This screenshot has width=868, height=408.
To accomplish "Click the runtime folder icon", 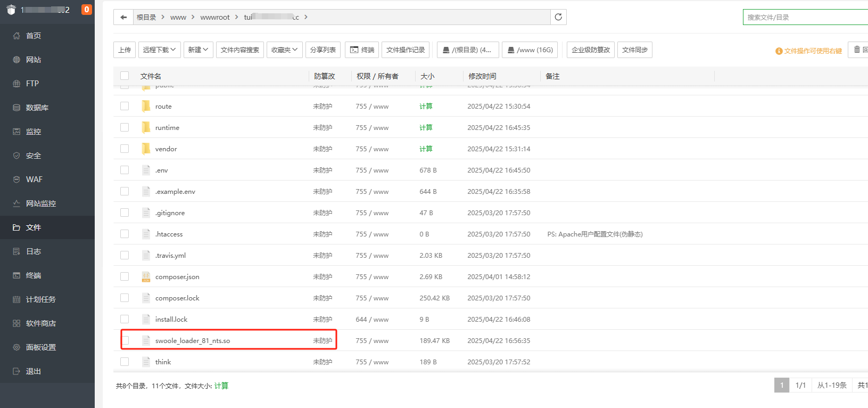I will point(146,127).
